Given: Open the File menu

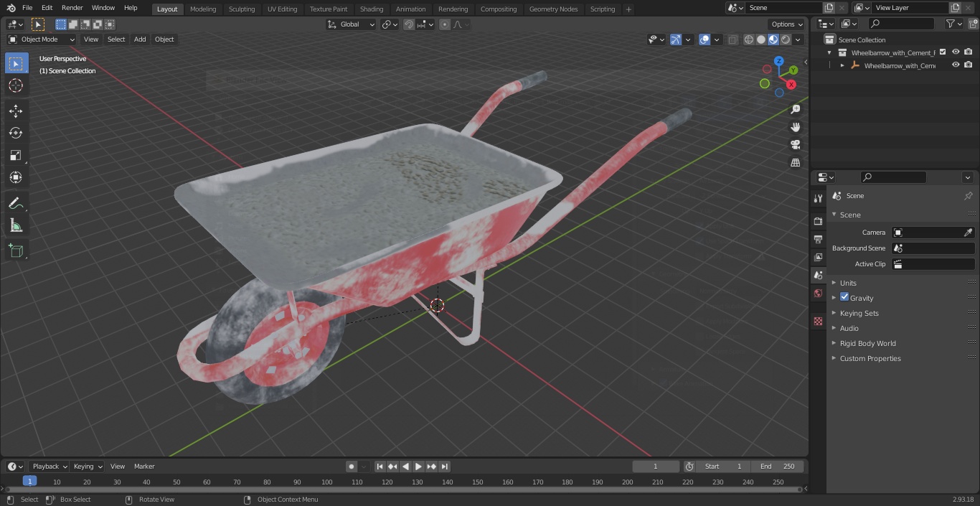Looking at the screenshot, I should (x=27, y=8).
